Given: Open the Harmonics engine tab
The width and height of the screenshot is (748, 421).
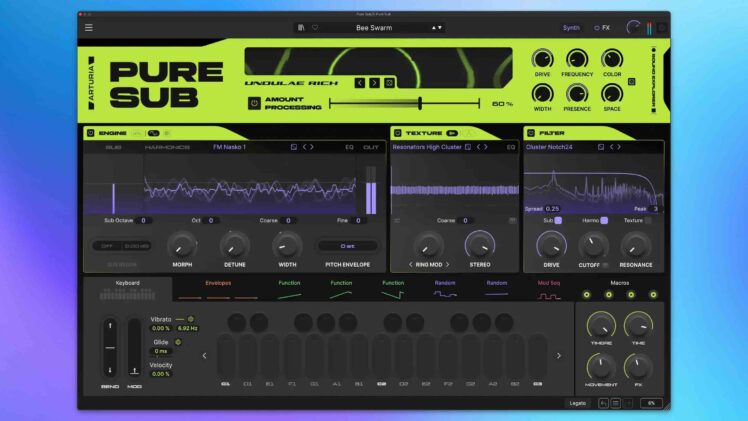Looking at the screenshot, I should click(167, 147).
